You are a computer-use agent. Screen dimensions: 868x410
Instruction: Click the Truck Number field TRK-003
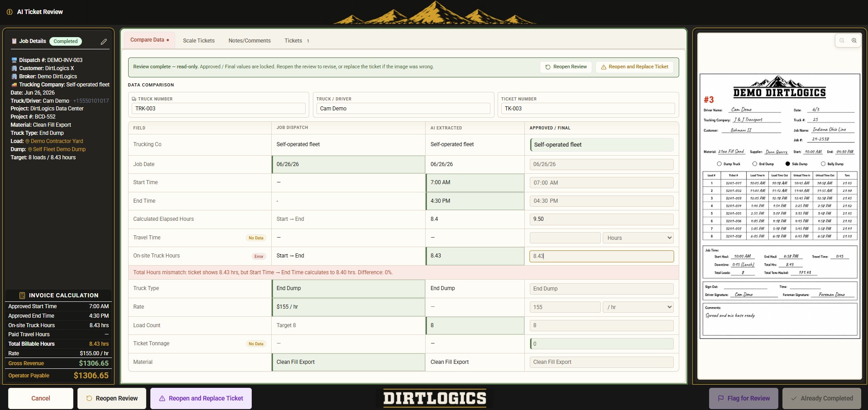click(219, 109)
